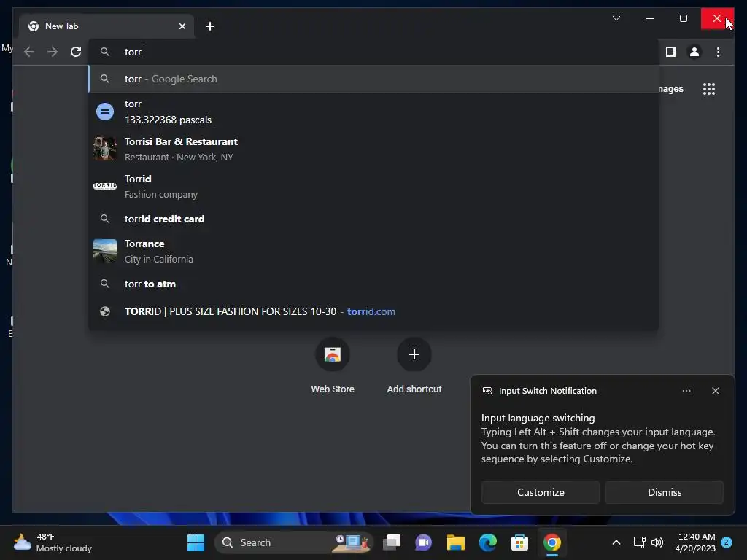Open network settings tray icon
Screen dimensions: 747x560
click(x=639, y=542)
